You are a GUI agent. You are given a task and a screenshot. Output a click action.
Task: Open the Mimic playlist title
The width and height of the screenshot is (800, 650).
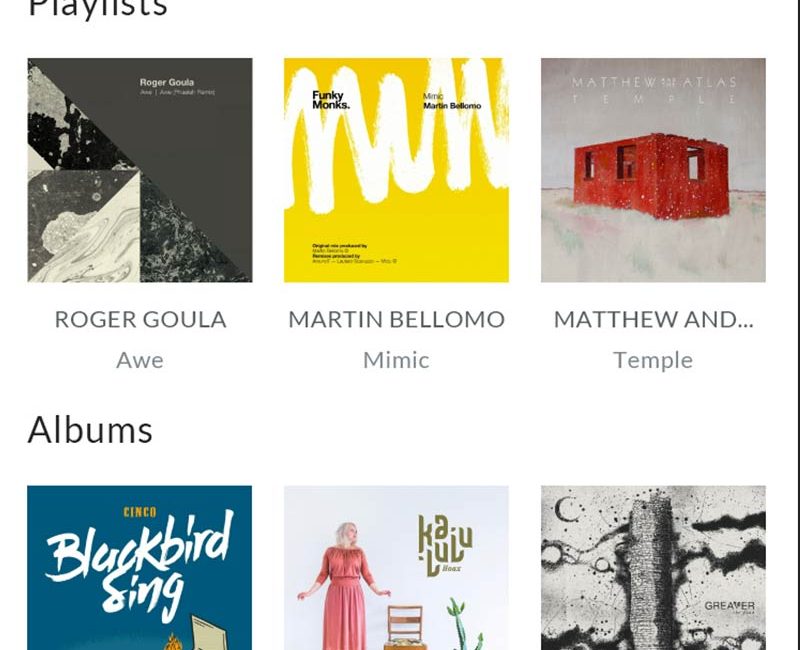tap(396, 360)
